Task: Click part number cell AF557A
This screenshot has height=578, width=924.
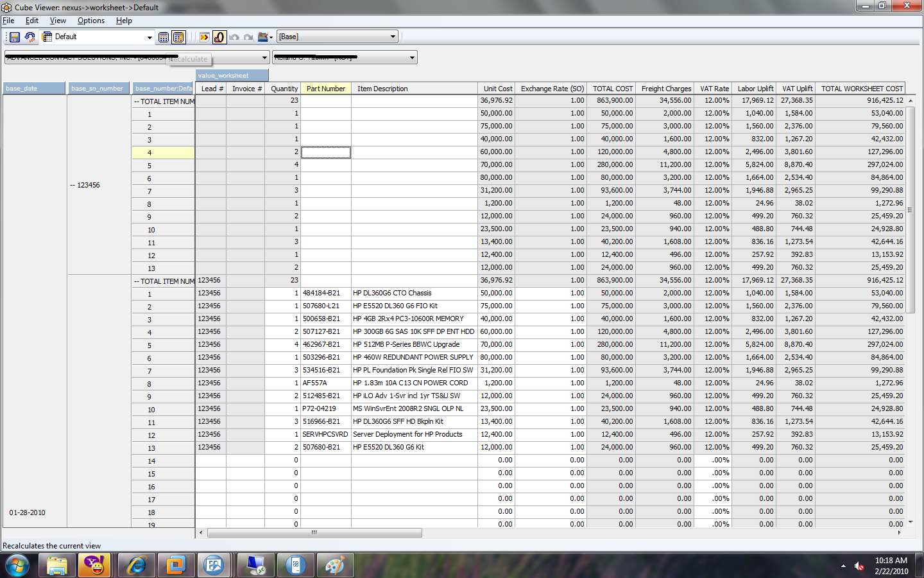Action: (x=326, y=383)
